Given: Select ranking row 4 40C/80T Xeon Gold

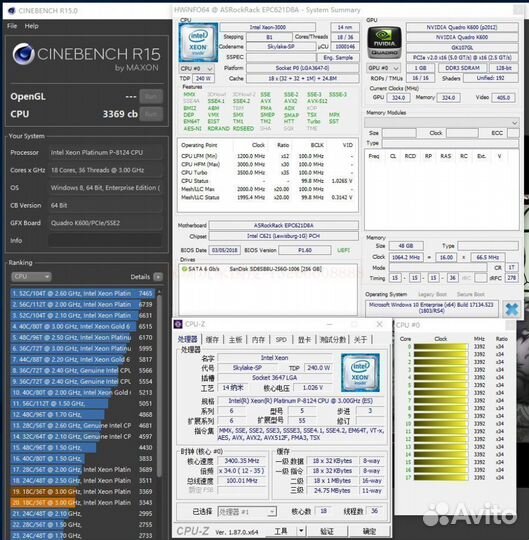Looking at the screenshot, I should tap(83, 326).
